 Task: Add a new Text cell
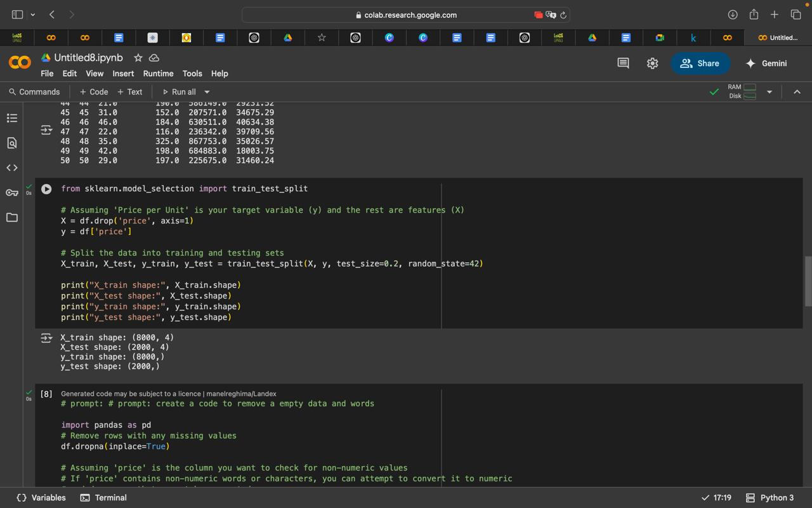pos(130,92)
